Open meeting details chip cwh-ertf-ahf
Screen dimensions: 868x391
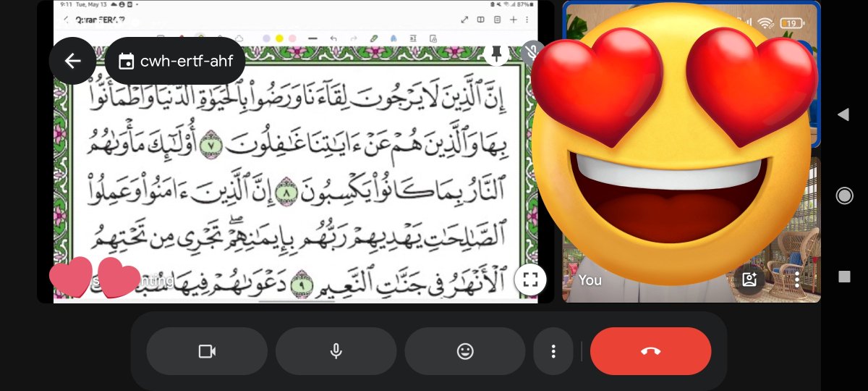click(x=175, y=61)
